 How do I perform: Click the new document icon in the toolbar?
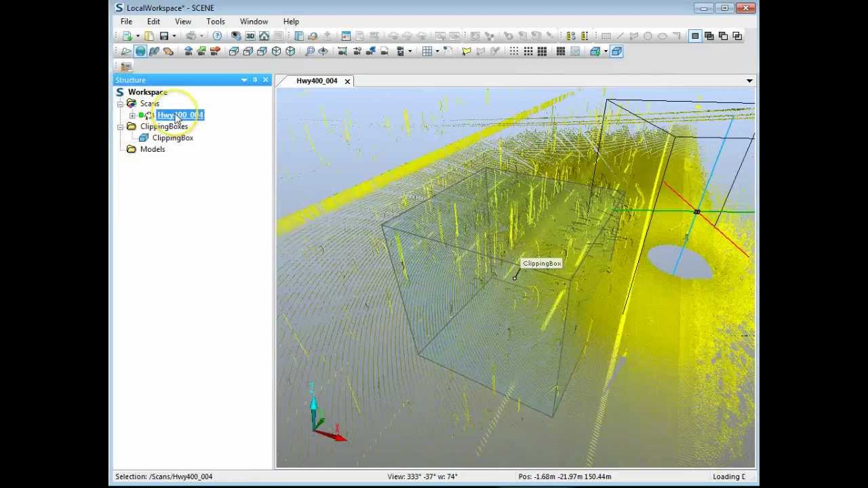click(127, 36)
